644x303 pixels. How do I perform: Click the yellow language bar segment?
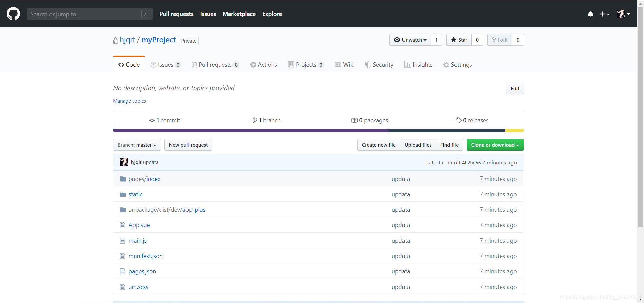[x=515, y=130]
